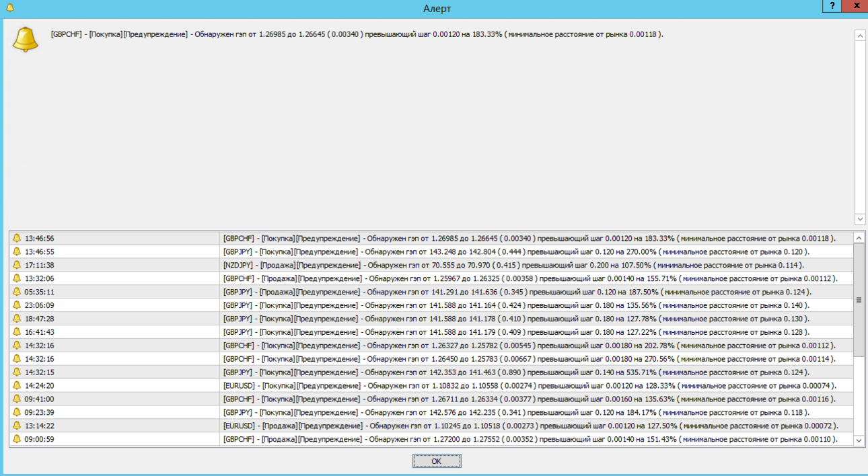868x476 pixels.
Task: Select the GBPJPY message from 142.576 to 142.235
Action: point(517,413)
